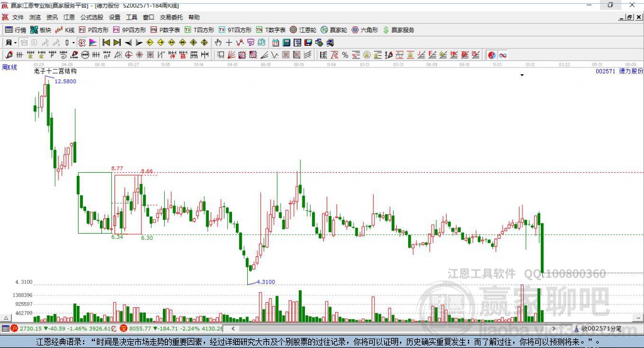Switch to the K线 chart view
Screen dimensions: 644x348
(x=65, y=30)
